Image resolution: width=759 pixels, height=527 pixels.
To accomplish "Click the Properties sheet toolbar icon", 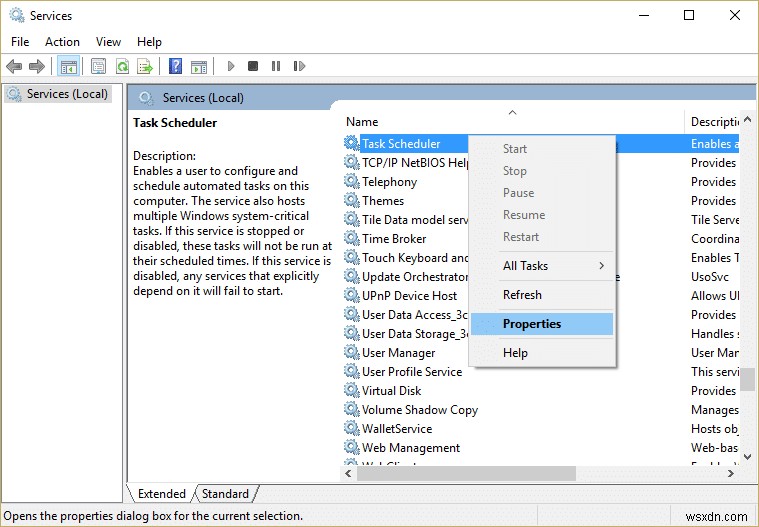I will (x=98, y=66).
